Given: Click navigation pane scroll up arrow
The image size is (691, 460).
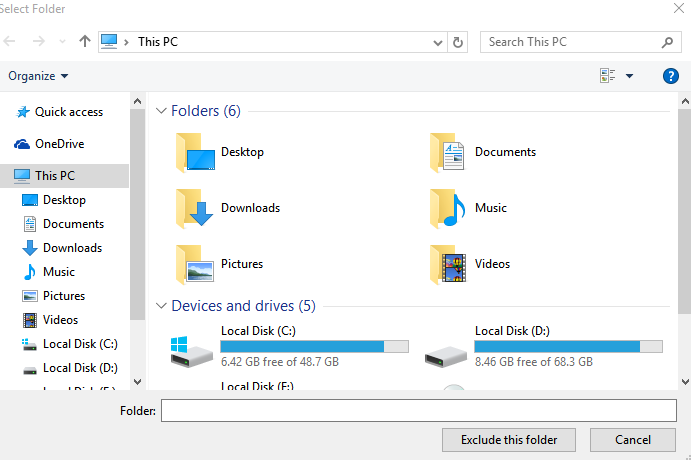Looking at the screenshot, I should pyautogui.click(x=137, y=101).
